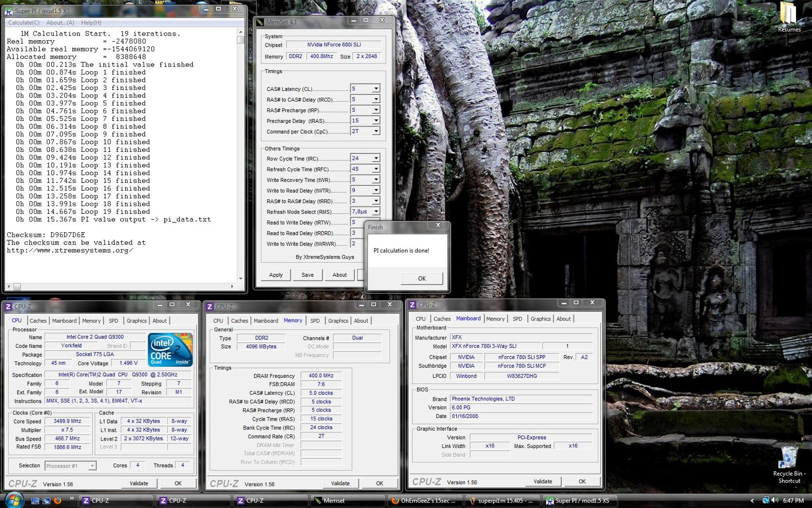Open the Refresh Cycle Time (tRFC) dropdown
This screenshot has height=508, width=812.
click(x=376, y=169)
